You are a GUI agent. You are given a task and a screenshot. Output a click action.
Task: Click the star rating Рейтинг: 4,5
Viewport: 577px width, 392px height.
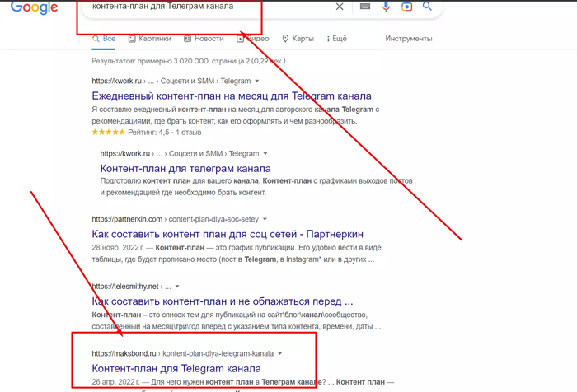(x=147, y=133)
